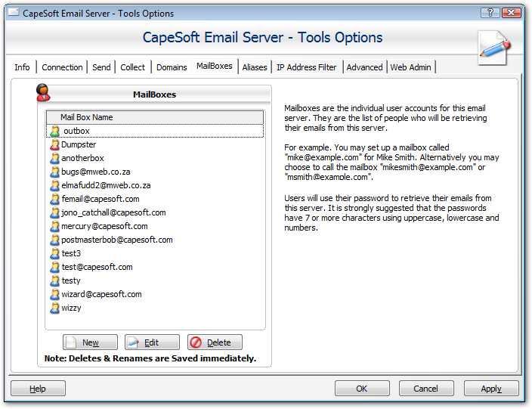Viewport: 532px width, 409px height.
Task: Click the user icon beside outbox mailbox
Action: [x=54, y=132]
